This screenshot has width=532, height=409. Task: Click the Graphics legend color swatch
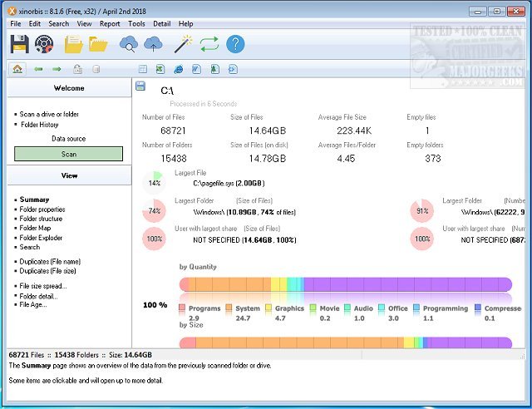tap(268, 308)
